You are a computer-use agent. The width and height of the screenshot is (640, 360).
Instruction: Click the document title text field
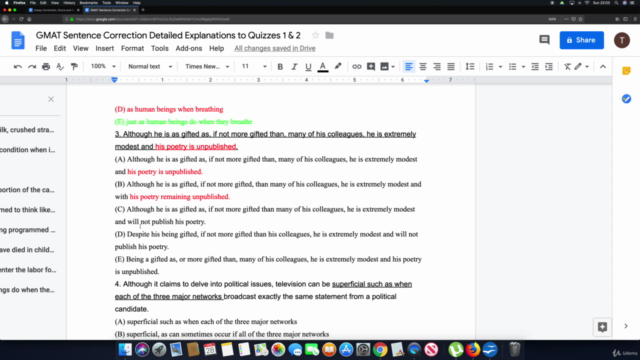tap(168, 36)
